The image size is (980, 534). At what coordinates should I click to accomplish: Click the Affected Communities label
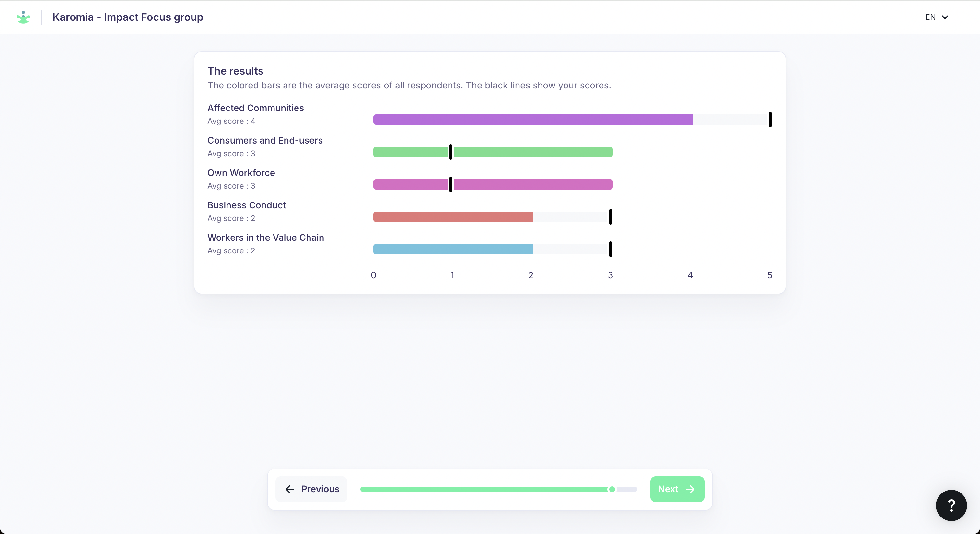[x=255, y=108]
